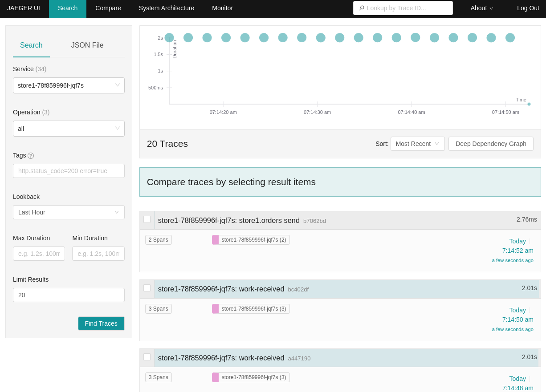546x392 pixels.
Task: Click the first trace dot at the 2s axis label
Action: pos(169,38)
